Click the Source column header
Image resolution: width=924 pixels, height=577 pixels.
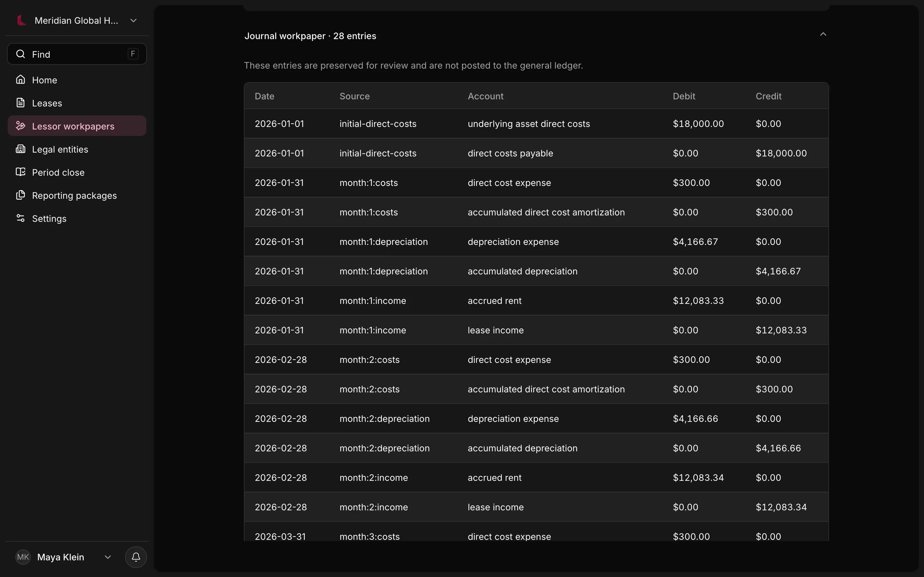click(x=355, y=96)
